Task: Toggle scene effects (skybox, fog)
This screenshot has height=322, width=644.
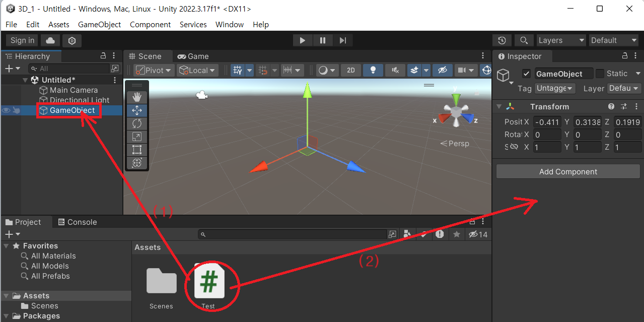Action: [414, 71]
